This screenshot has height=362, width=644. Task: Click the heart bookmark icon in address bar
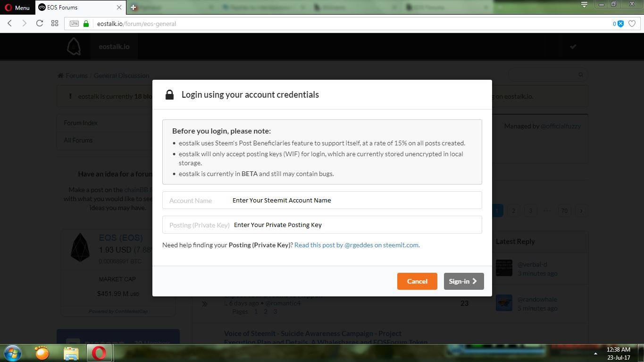[x=632, y=23]
